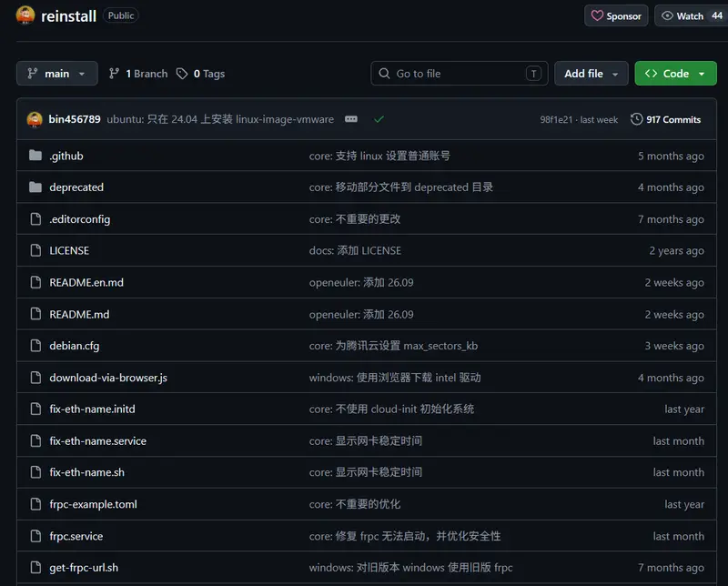The width and height of the screenshot is (728, 586).
Task: Click the file icon beside LICENSE
Action: (x=35, y=250)
